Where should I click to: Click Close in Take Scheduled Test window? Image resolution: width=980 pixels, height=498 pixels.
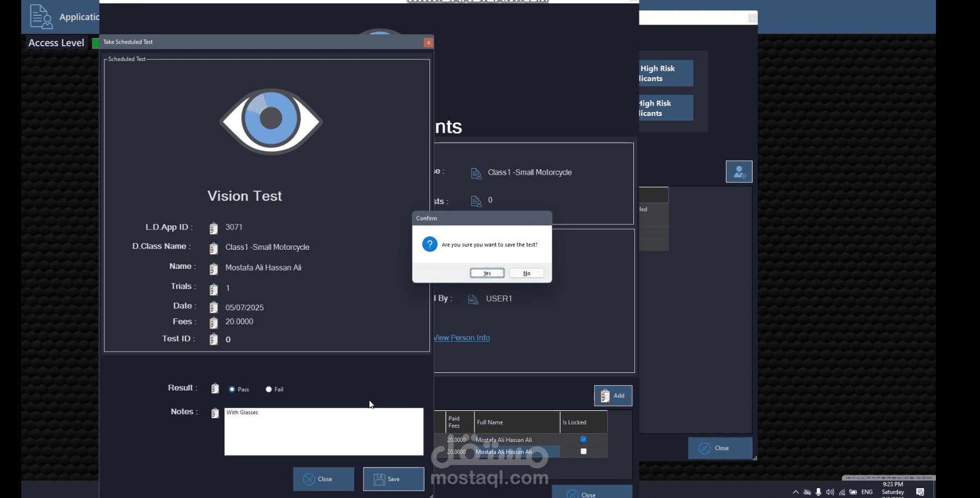point(323,479)
